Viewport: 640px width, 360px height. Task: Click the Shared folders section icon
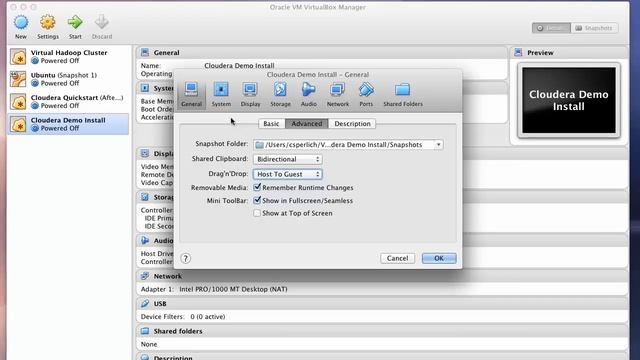145,331
